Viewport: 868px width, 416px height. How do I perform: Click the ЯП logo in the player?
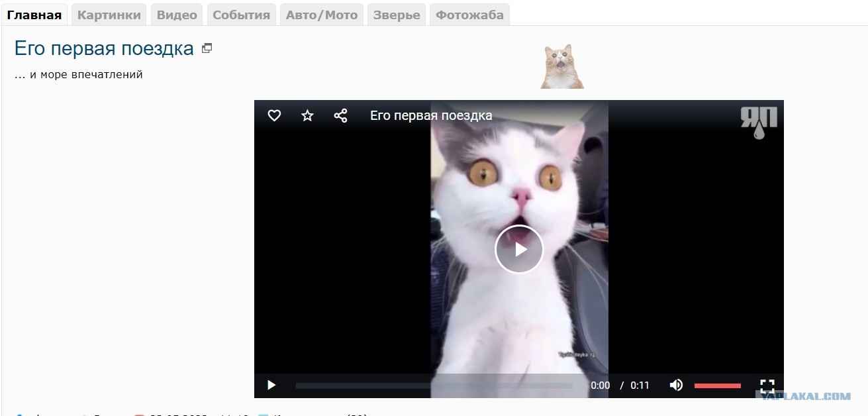click(759, 123)
